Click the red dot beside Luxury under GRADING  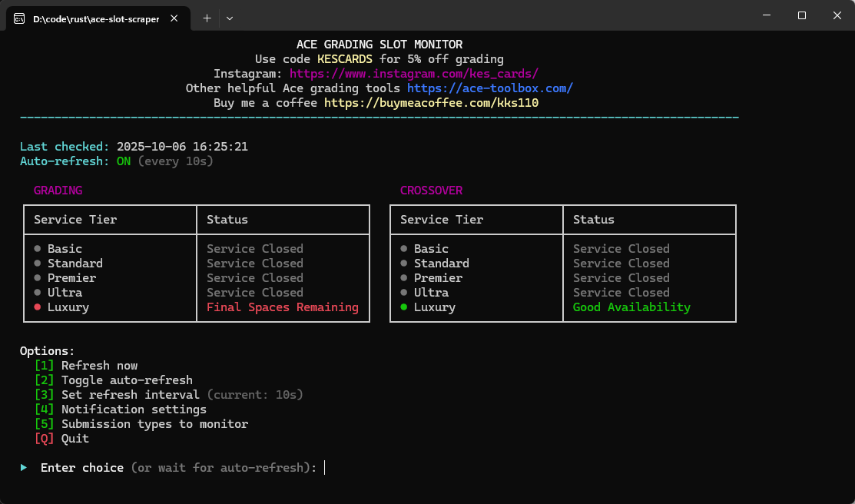36,307
